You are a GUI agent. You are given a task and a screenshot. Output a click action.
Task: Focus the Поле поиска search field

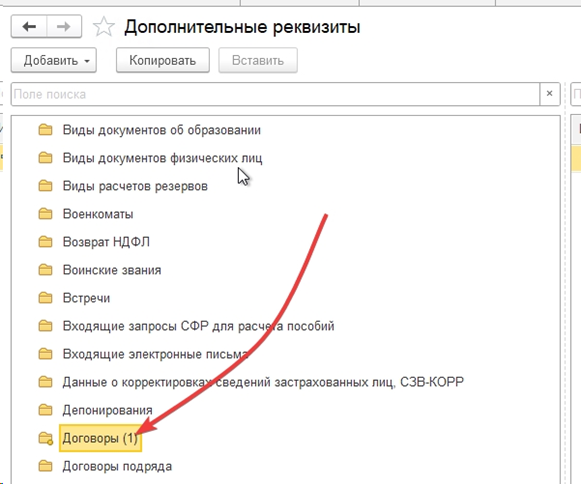click(275, 94)
